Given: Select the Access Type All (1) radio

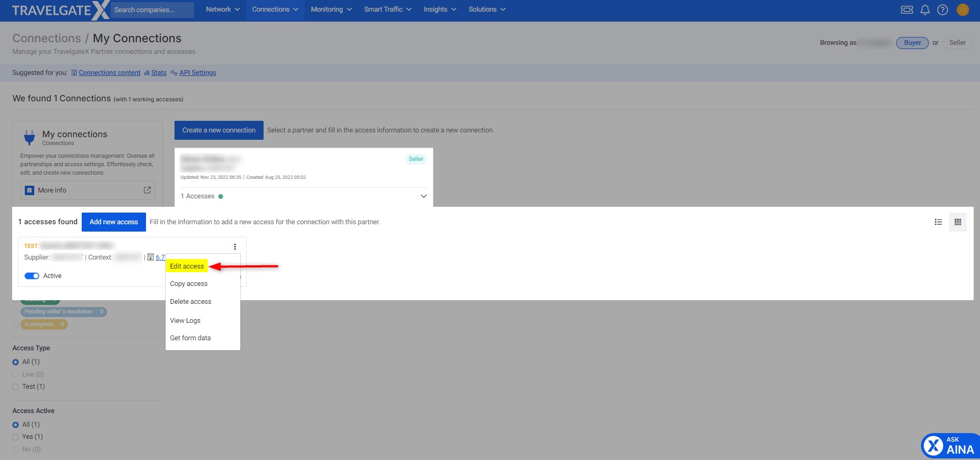Looking at the screenshot, I should click(x=15, y=362).
